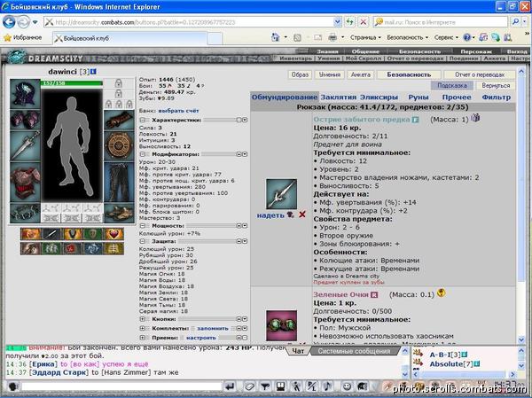This screenshot has height=398, width=532.
Task: Switch to Руны inventory tab
Action: point(419,97)
